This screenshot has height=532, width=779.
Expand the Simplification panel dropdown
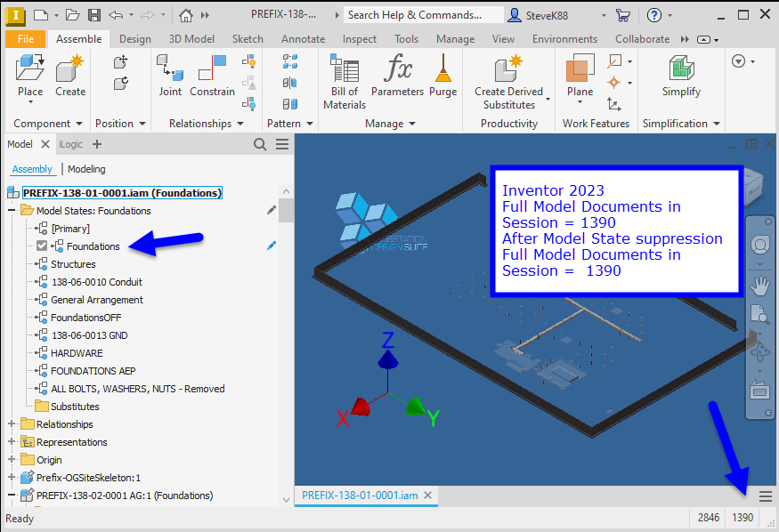pyautogui.click(x=717, y=124)
